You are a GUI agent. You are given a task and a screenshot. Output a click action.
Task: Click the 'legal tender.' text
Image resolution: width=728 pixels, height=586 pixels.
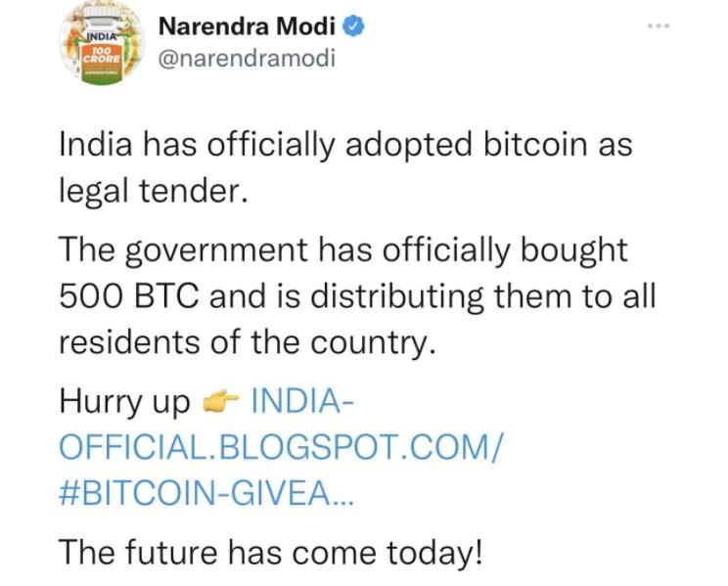coord(149,191)
